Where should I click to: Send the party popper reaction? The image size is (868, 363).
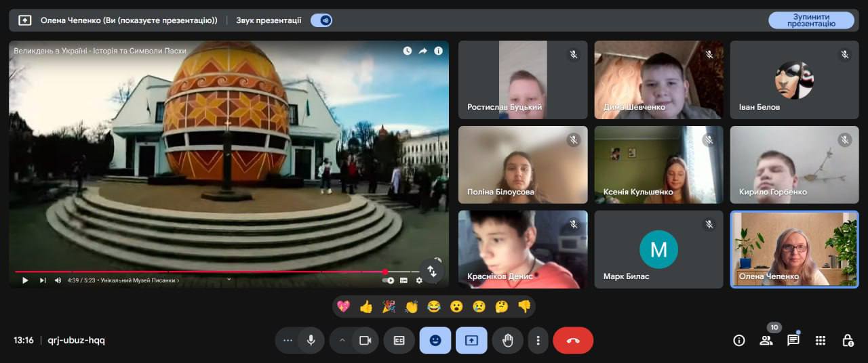click(389, 307)
